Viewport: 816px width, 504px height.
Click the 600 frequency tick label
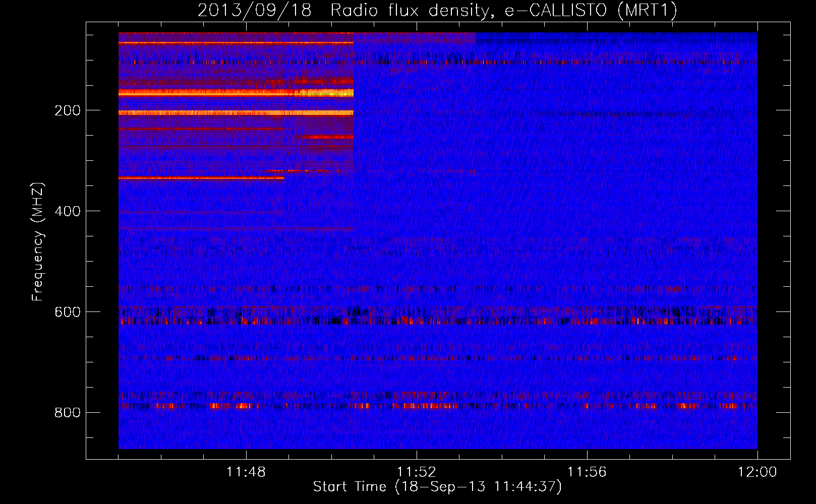67,312
